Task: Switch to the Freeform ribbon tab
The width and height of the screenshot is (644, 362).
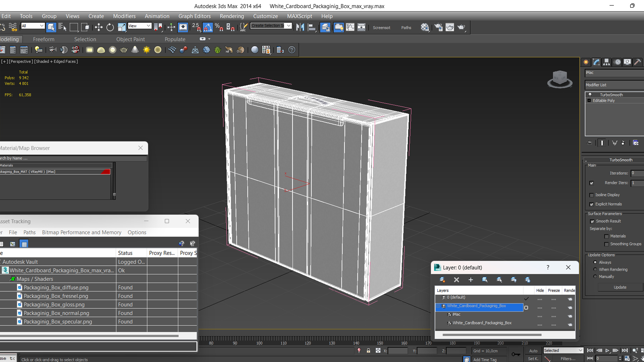Action: pos(44,39)
